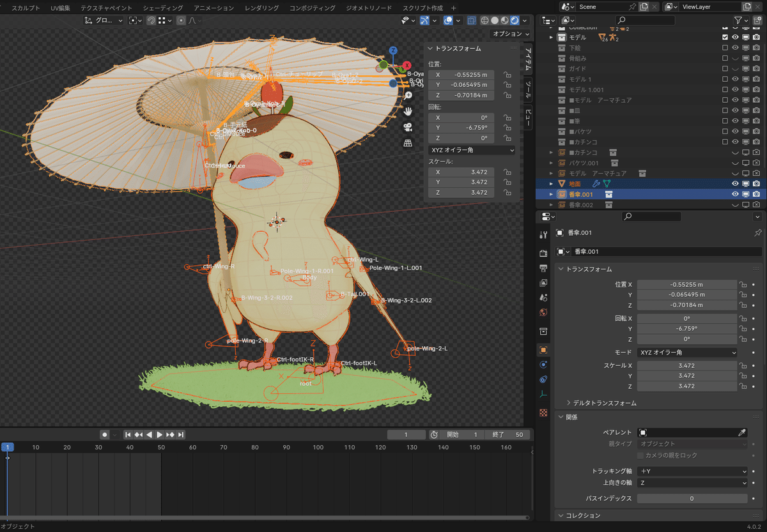Click the blue Z axis navigation gizmo
This screenshot has width=767, height=532.
point(394,50)
